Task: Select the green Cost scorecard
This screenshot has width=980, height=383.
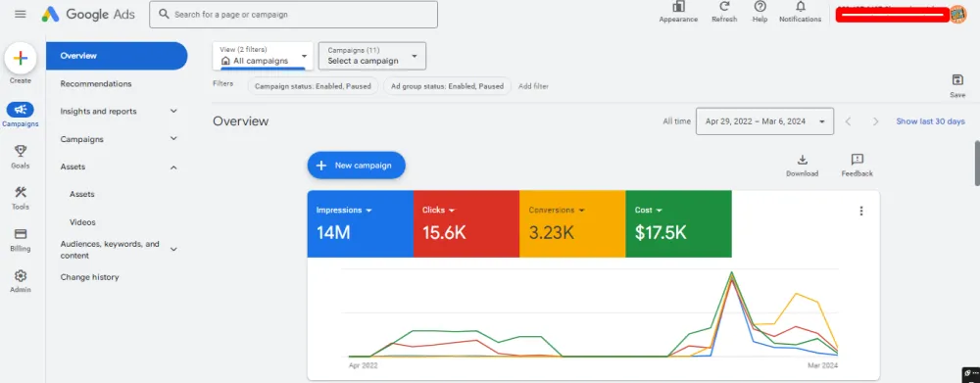Action: pos(679,223)
